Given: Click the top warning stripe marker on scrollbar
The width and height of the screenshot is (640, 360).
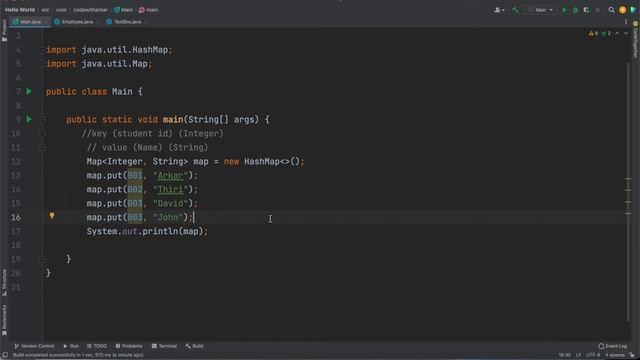Looking at the screenshot, I should (x=628, y=179).
